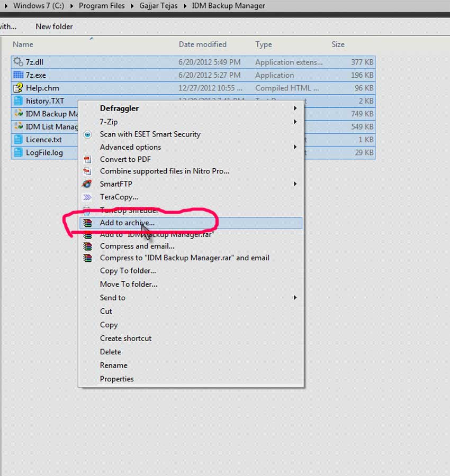Click the LogFile.log file icon
The width and height of the screenshot is (450, 476).
point(18,152)
